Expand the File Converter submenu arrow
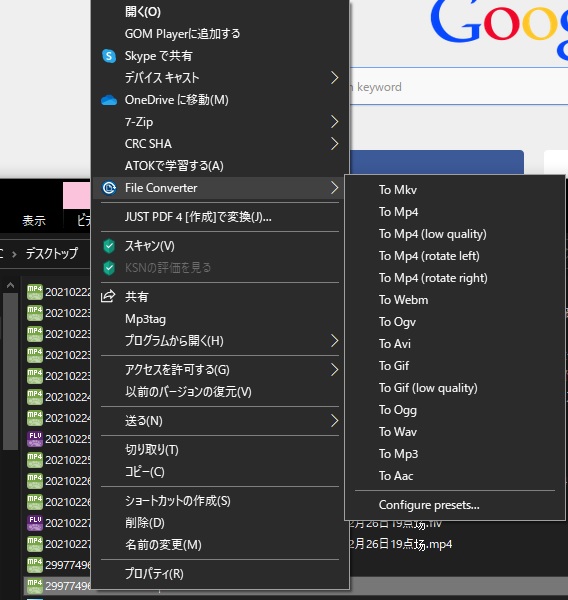 pos(335,188)
